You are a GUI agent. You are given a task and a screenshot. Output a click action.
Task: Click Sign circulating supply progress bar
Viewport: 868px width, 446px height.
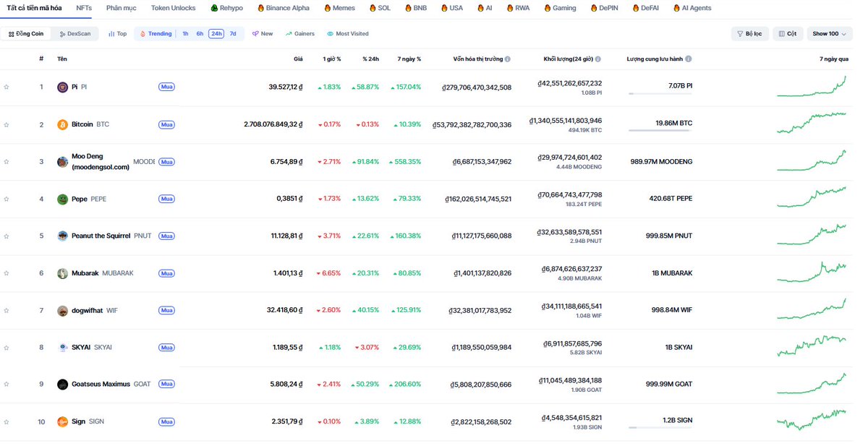pyautogui.click(x=660, y=428)
